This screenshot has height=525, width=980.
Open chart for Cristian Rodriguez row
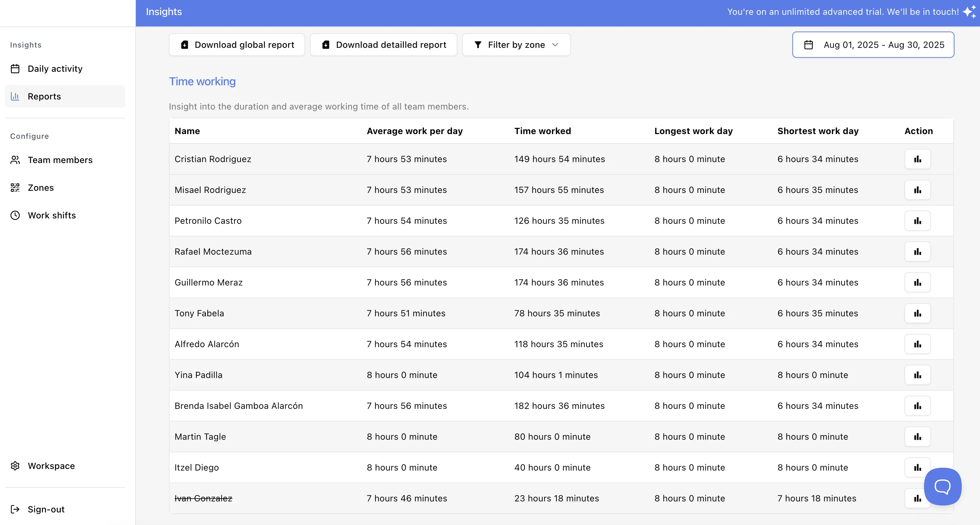[917, 159]
